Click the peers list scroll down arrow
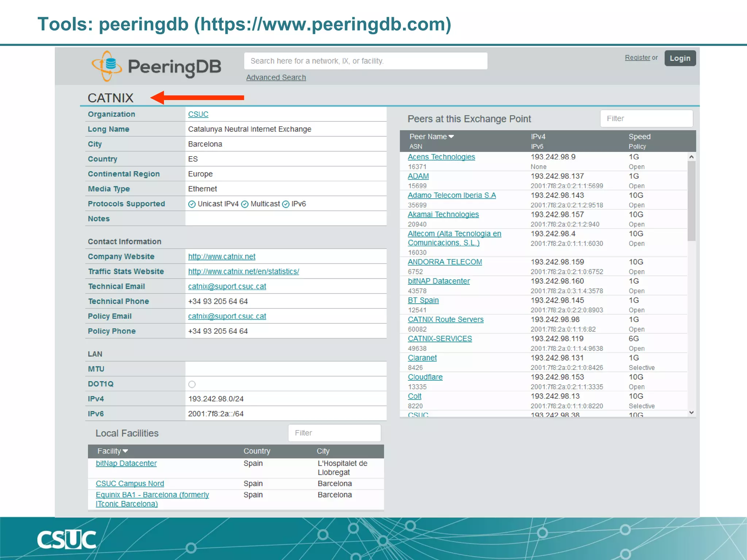This screenshot has height=560, width=747. coord(691,413)
